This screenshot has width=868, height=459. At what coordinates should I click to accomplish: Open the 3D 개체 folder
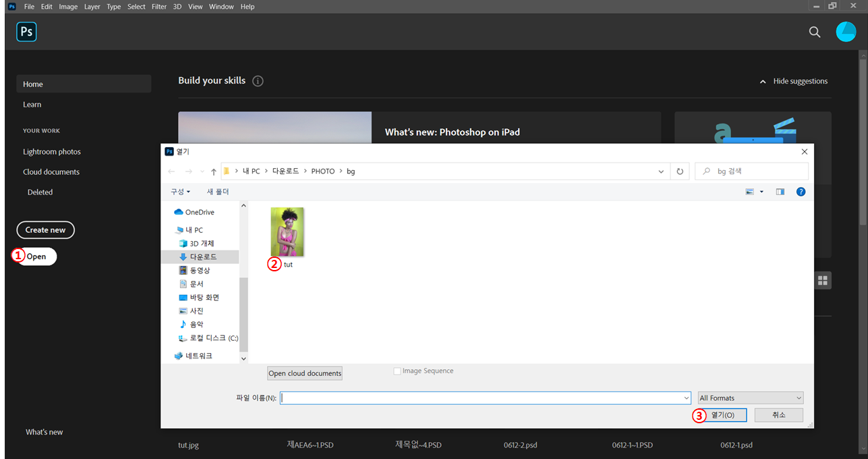(x=196, y=243)
